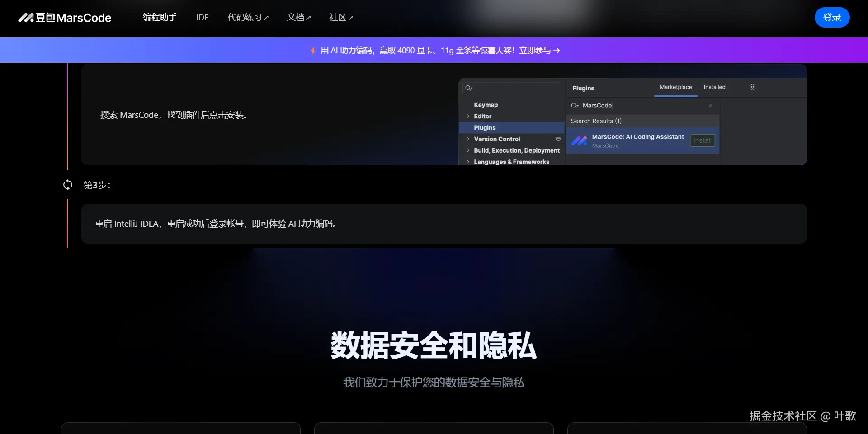Click the circular refresh icon beside 第3步
The width and height of the screenshot is (868, 434).
coord(67,185)
